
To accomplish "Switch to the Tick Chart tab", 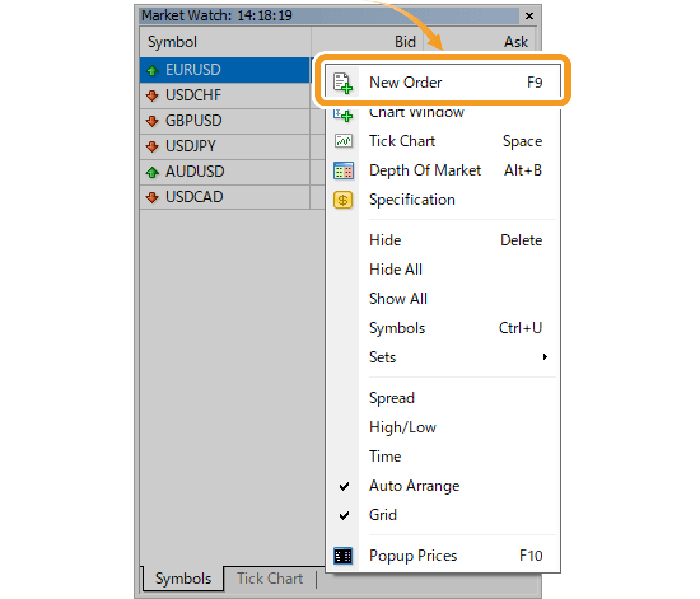I will 270,579.
